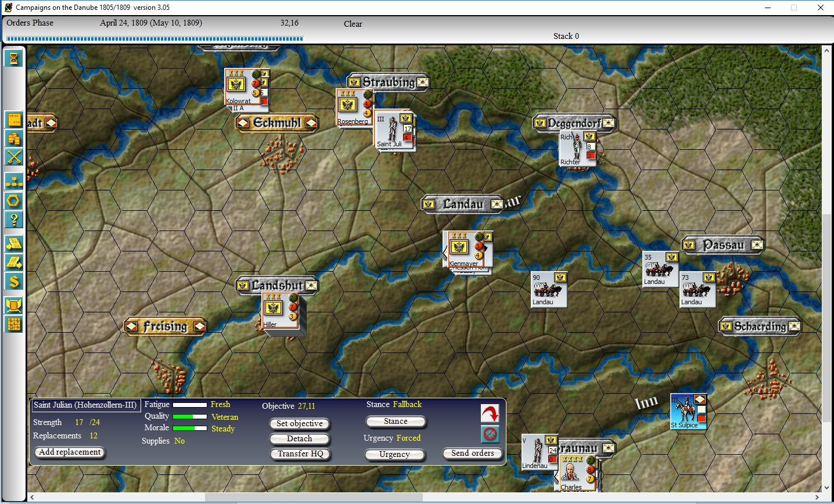Click the Add replacement button

(x=70, y=452)
